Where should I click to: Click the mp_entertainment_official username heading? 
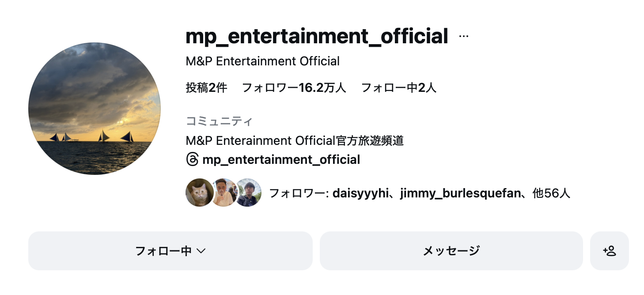tap(317, 37)
